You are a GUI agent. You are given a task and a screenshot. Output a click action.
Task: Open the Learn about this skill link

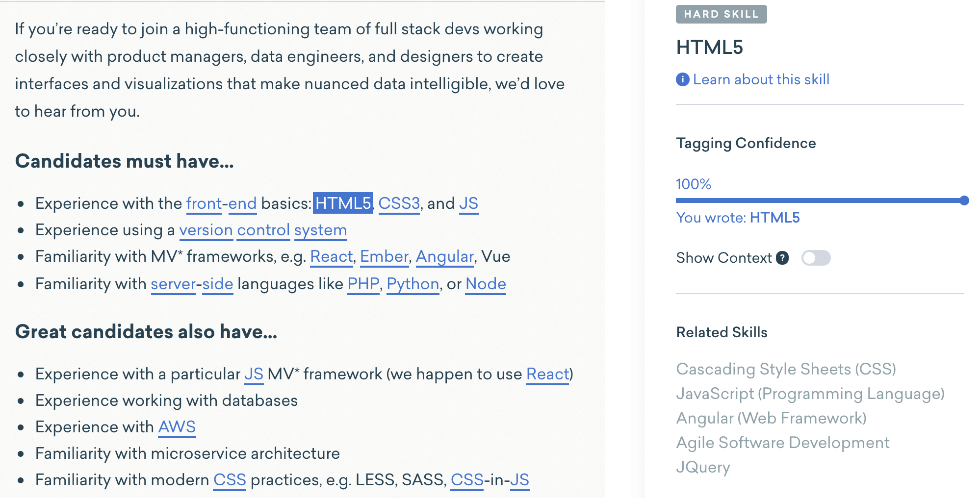click(761, 79)
